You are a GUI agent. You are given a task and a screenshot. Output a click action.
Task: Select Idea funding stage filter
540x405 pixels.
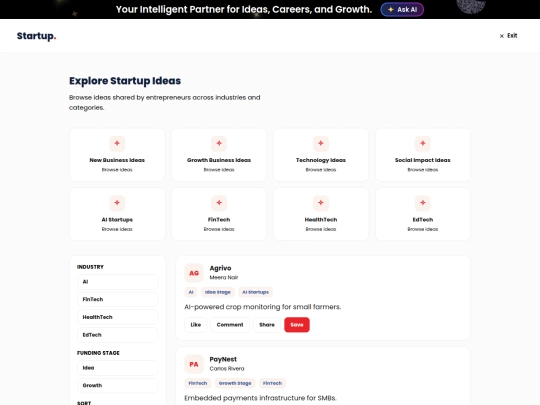pyautogui.click(x=117, y=368)
